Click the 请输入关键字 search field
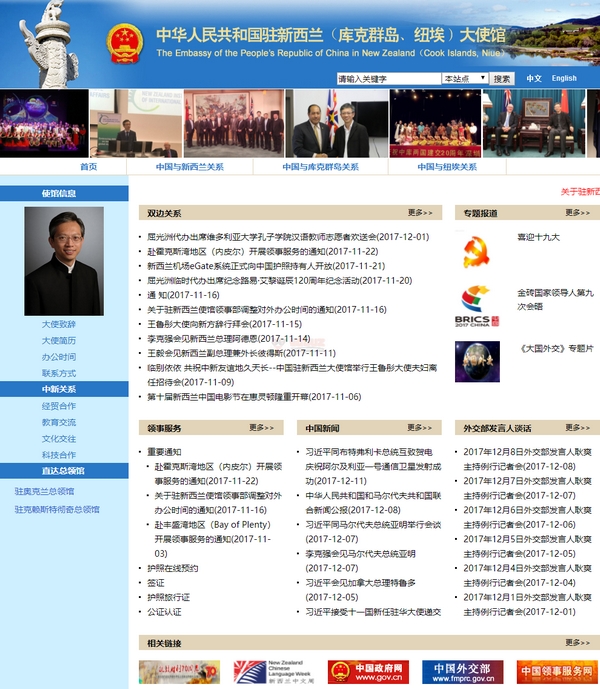 click(389, 79)
